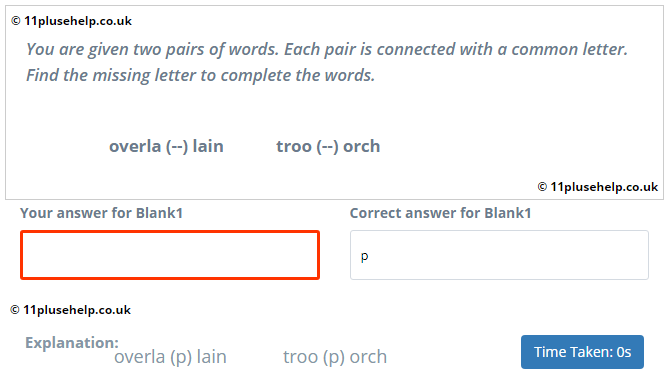Click the 'overla (--) lain' question pair
The width and height of the screenshot is (670, 381).
point(166,147)
